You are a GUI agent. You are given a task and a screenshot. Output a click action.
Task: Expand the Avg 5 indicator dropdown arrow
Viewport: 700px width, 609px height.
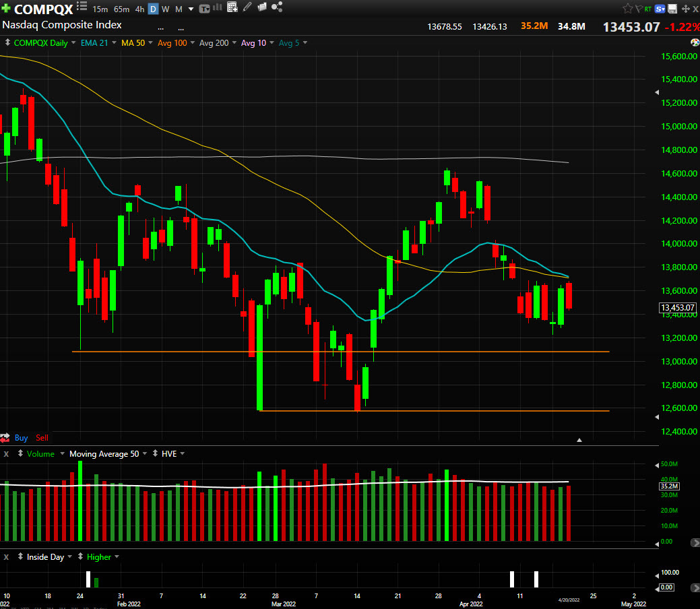(305, 43)
